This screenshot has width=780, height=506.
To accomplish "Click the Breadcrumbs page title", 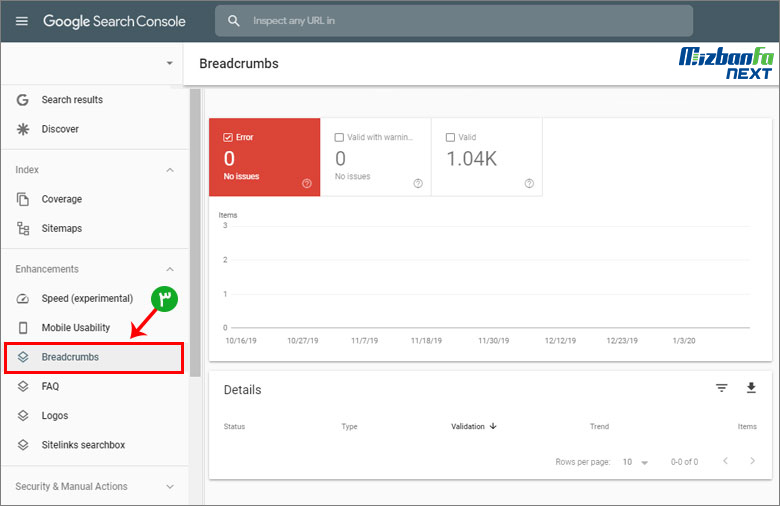I will click(x=239, y=64).
